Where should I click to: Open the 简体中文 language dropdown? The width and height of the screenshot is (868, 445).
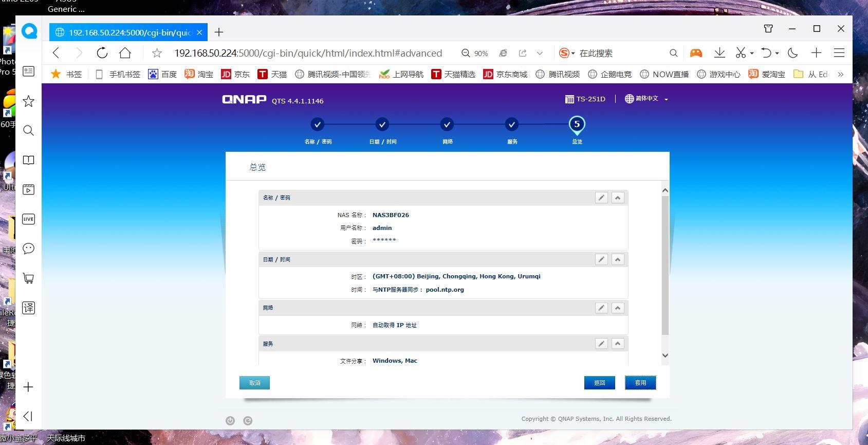647,99
